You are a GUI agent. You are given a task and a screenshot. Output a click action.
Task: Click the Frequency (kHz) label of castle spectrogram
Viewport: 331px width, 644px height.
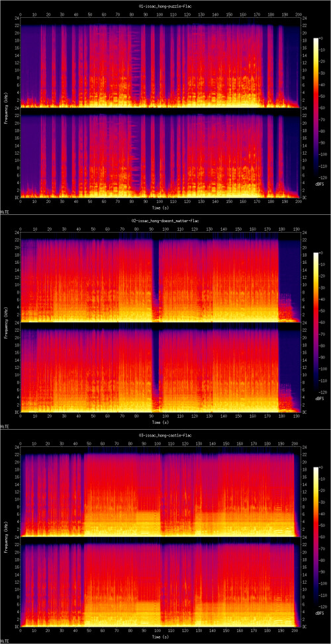pyautogui.click(x=7, y=536)
